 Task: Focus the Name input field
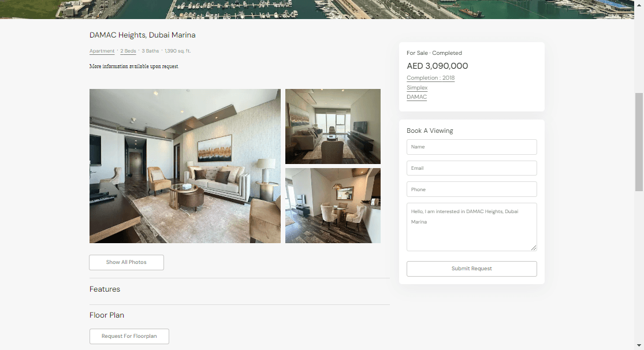(x=471, y=147)
